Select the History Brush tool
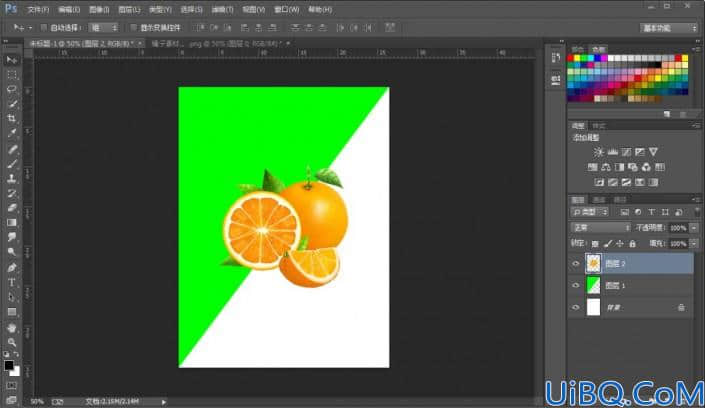Screen dimensions: 705x408 12,193
